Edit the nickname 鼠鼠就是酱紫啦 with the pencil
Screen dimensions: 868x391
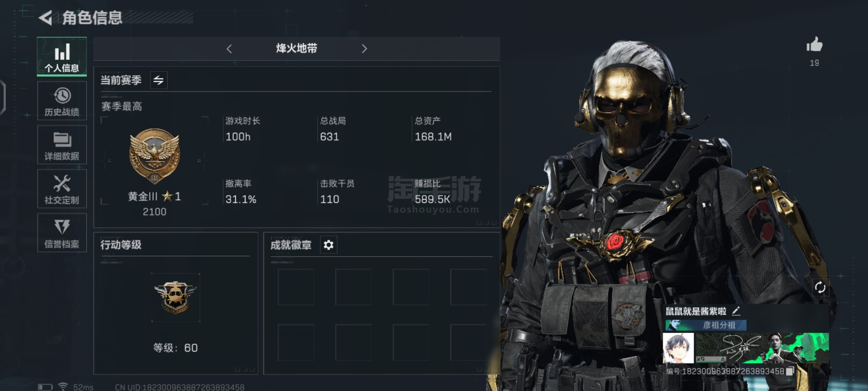(736, 311)
